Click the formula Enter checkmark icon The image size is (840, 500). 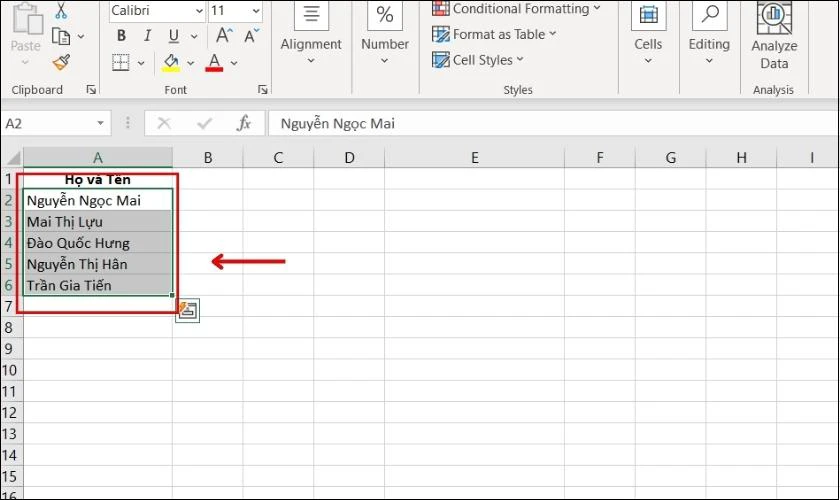[204, 124]
